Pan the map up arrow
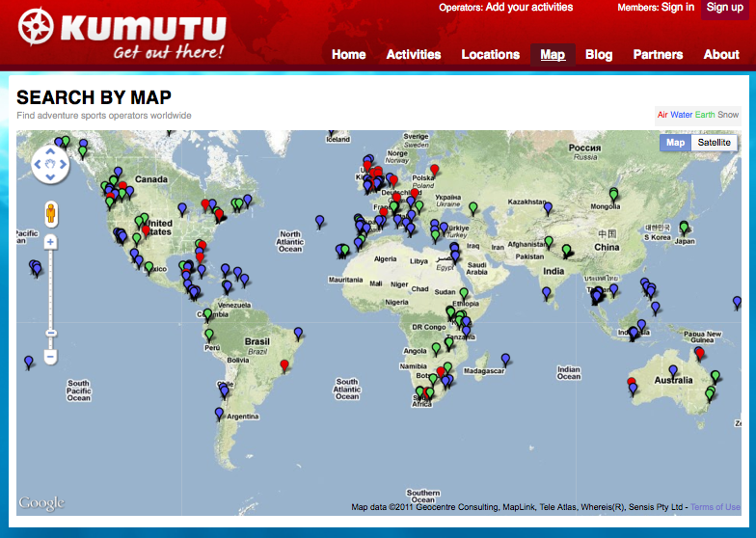The height and width of the screenshot is (538, 756). tap(50, 152)
